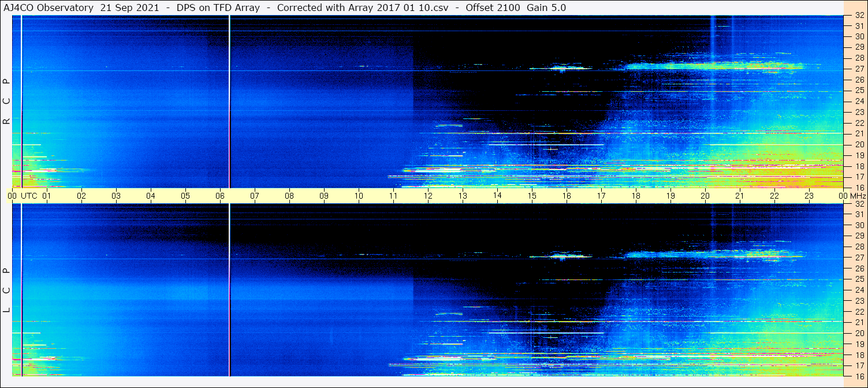868x388 pixels.
Task: Click the 23 MHz label of the RCP panel
Action: (859, 112)
